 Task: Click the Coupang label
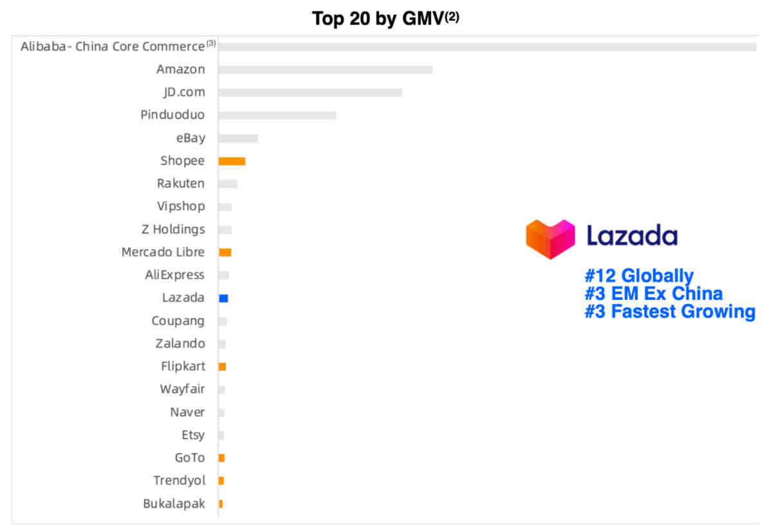tap(178, 321)
